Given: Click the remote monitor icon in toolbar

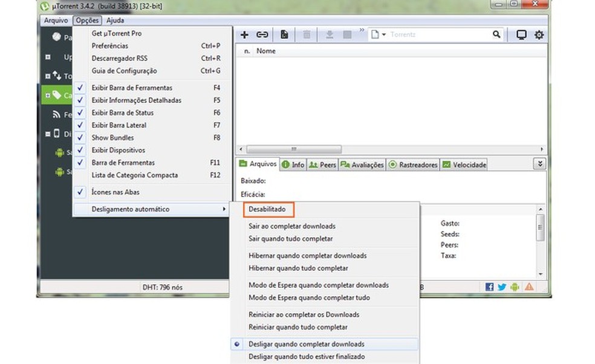Looking at the screenshot, I should 521,35.
